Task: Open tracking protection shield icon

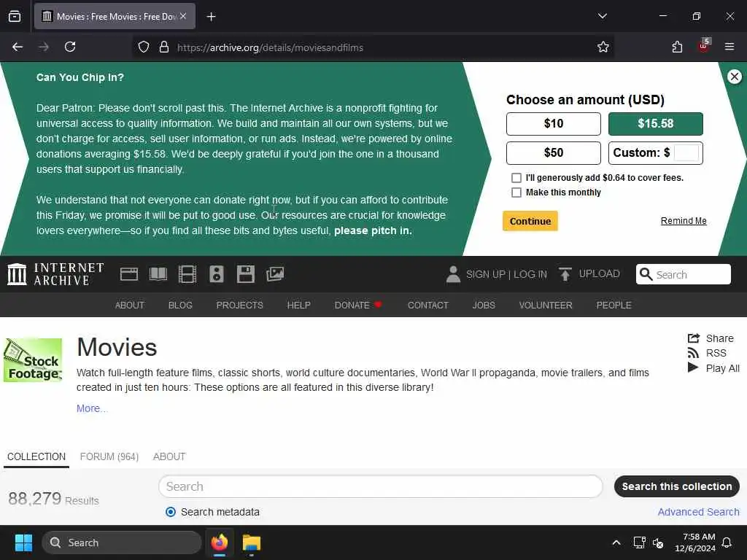Action: (144, 47)
